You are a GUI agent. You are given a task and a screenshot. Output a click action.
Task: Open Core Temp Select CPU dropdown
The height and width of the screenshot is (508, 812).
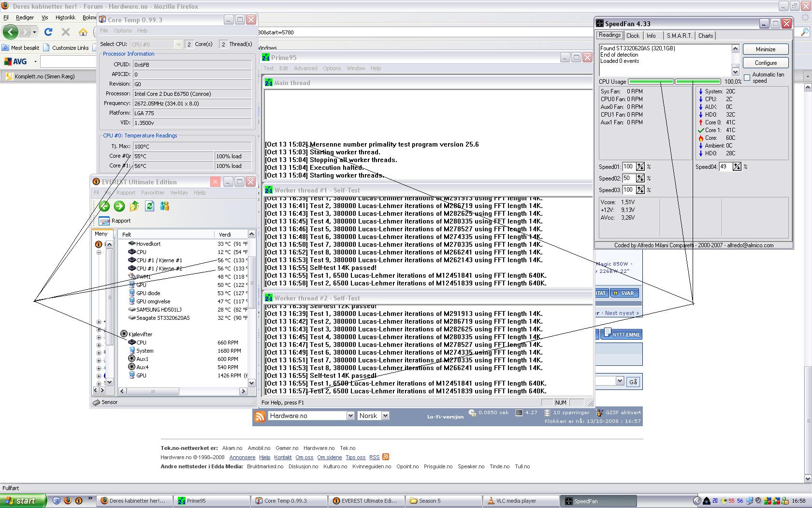pyautogui.click(x=178, y=44)
